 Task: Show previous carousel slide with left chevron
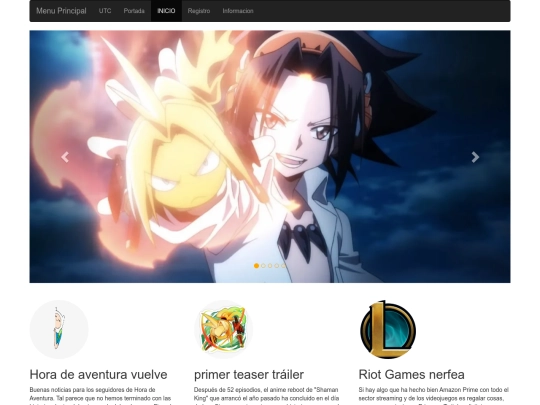coord(65,157)
